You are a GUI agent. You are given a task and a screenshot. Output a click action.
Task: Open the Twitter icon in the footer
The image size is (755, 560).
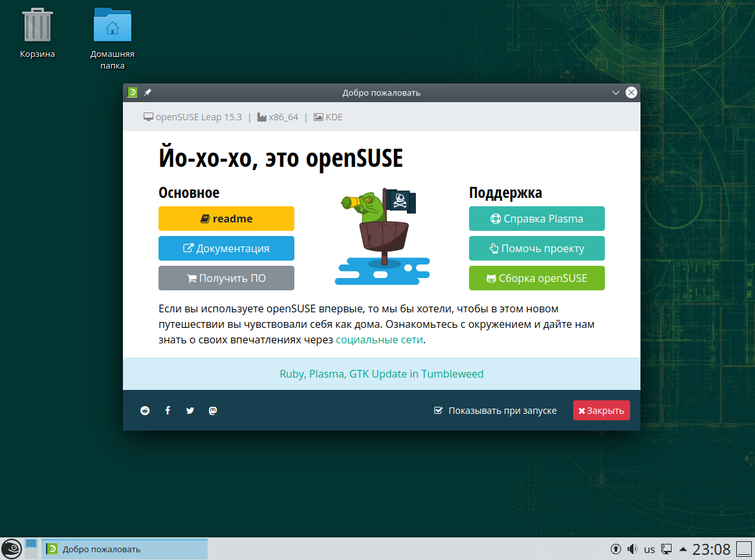(x=190, y=411)
